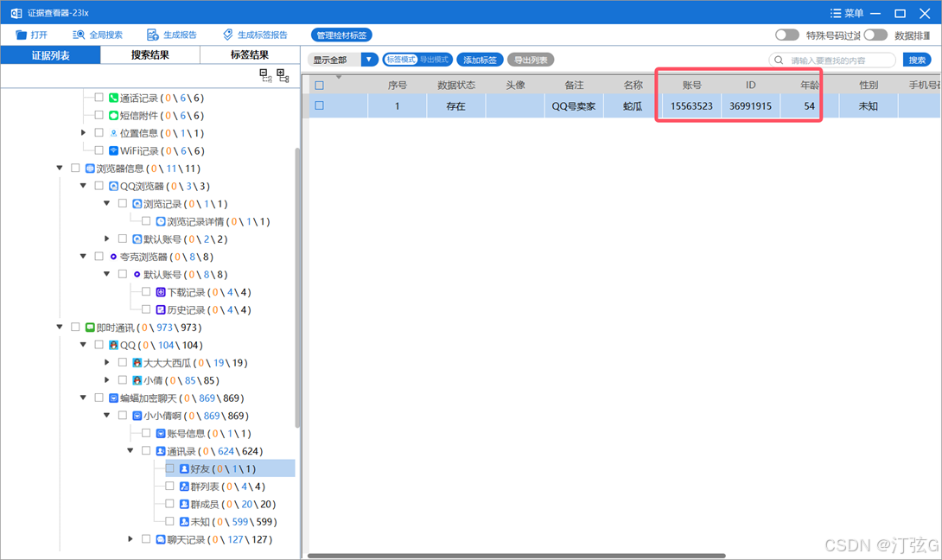Check the 好友 checkbox
This screenshot has width=942, height=560.
[170, 468]
